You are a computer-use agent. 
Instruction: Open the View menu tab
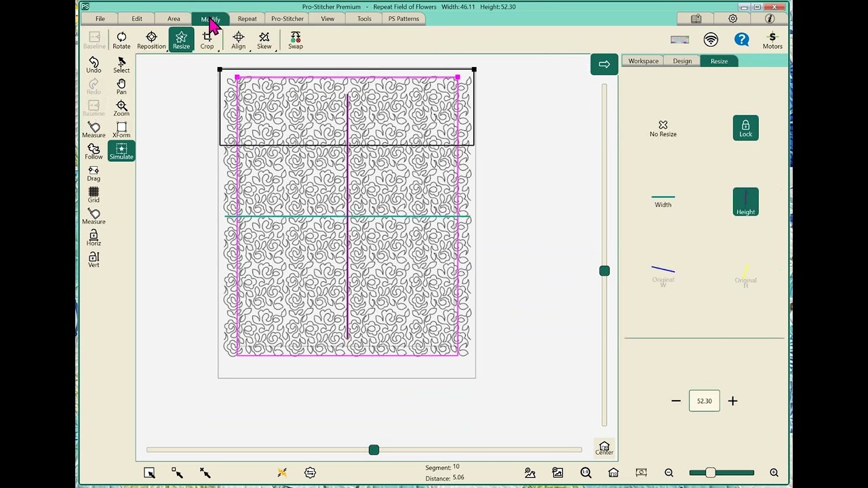pos(328,19)
